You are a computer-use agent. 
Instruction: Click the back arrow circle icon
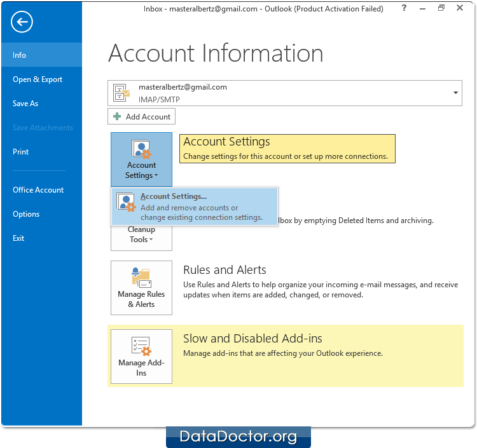(x=22, y=22)
